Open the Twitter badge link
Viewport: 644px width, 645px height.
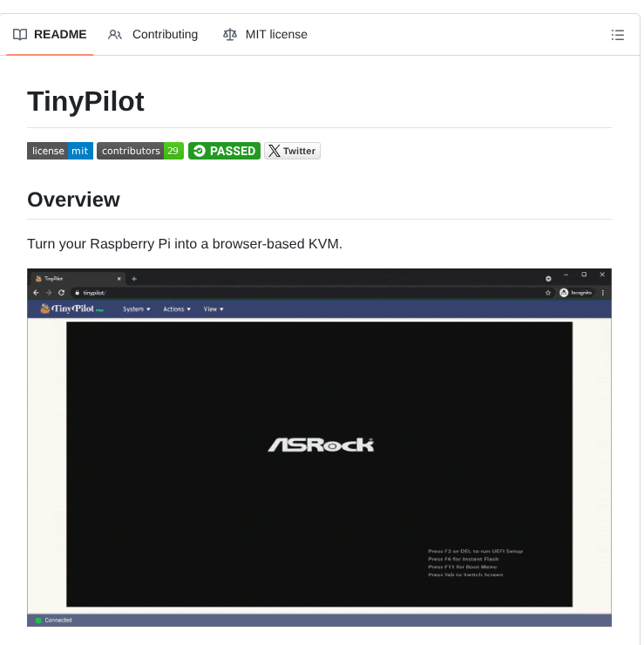coord(292,151)
